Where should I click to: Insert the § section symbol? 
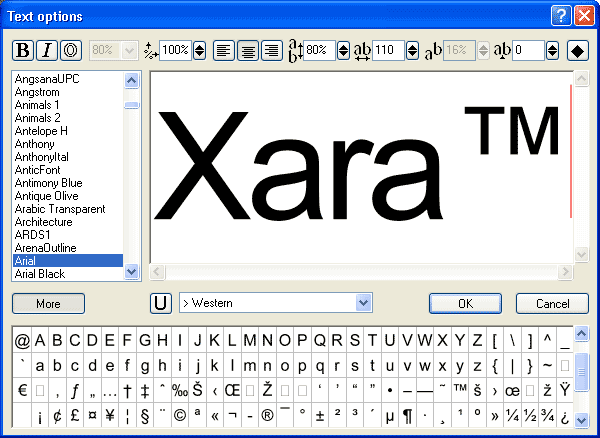click(x=145, y=416)
